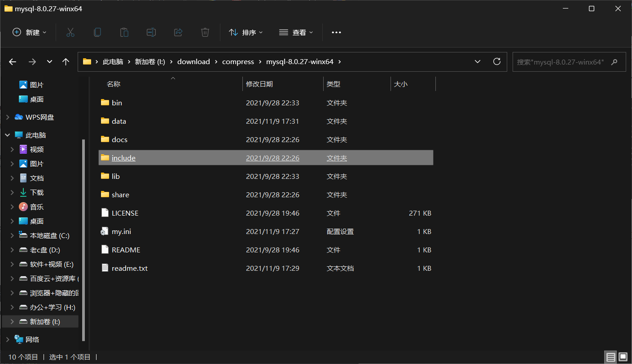Switch to large thumbnails view in status bar
The width and height of the screenshot is (632, 364).
pyautogui.click(x=623, y=357)
